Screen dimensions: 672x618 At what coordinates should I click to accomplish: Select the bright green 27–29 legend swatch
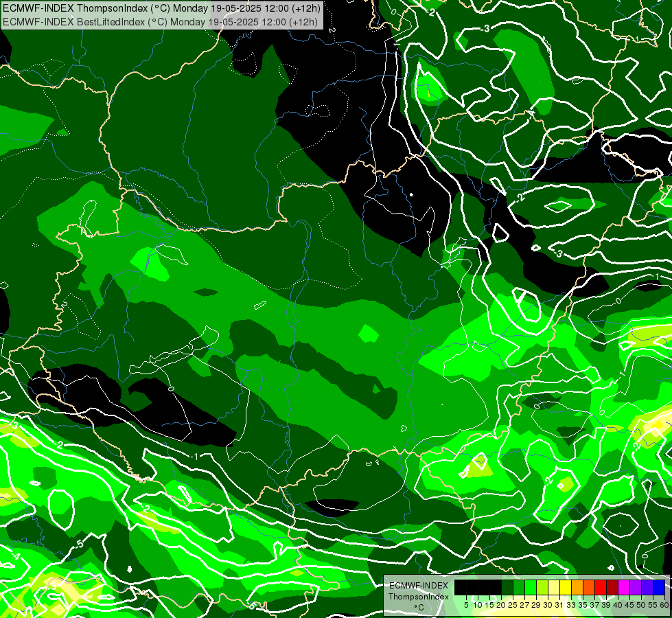(531, 587)
